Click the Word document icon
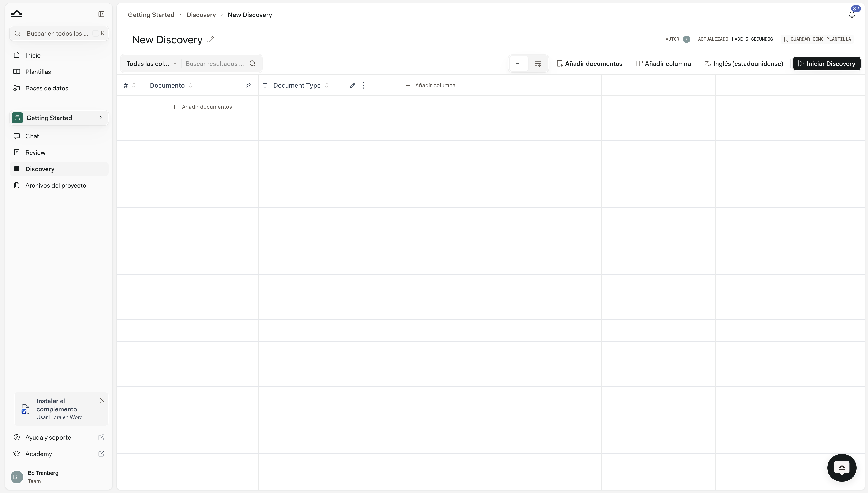 (x=25, y=409)
